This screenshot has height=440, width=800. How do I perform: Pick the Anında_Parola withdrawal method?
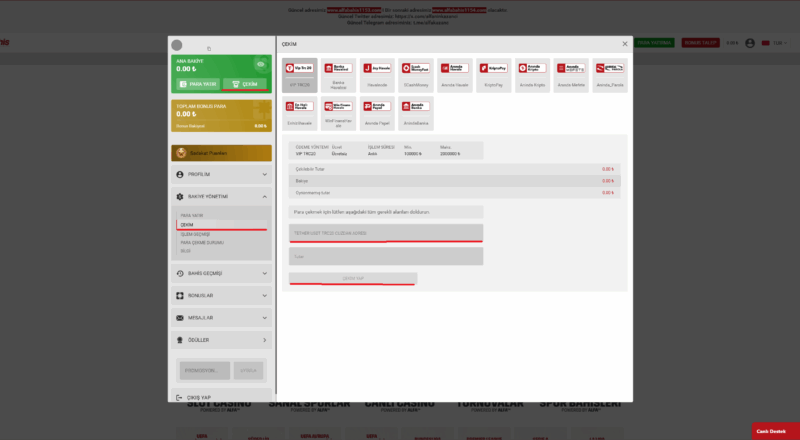click(610, 75)
